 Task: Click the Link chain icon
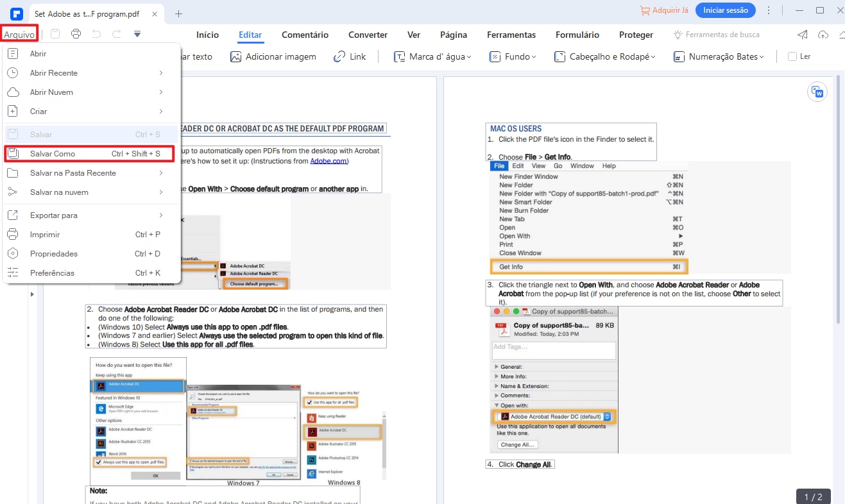coord(339,56)
